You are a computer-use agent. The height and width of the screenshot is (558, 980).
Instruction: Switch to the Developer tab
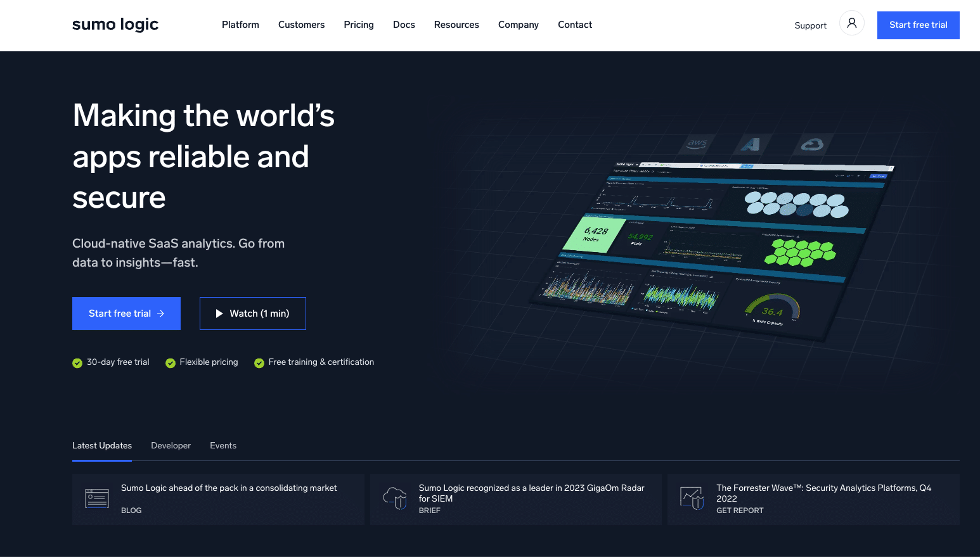tap(171, 446)
